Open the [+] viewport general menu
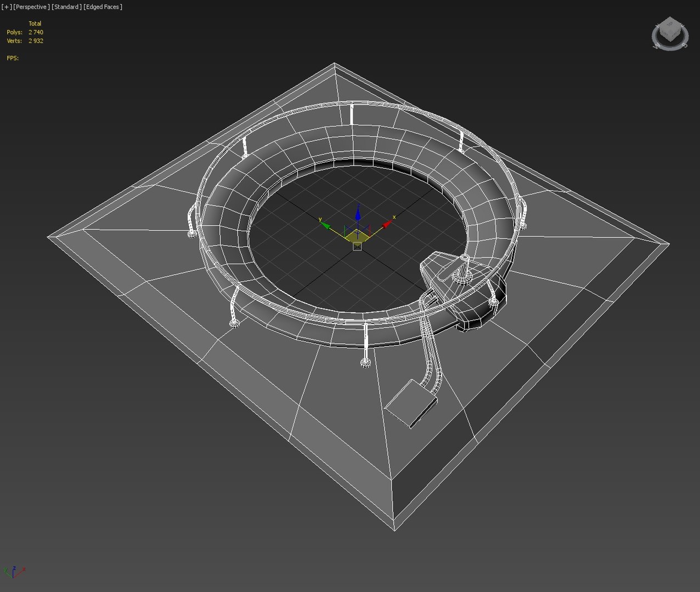700x592 pixels. click(x=7, y=7)
